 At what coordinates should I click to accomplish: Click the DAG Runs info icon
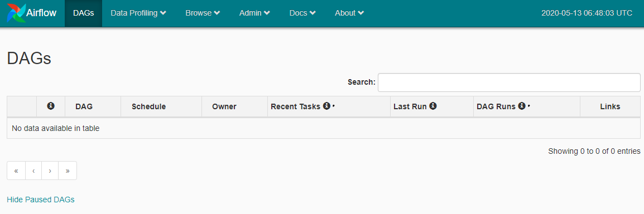click(522, 106)
